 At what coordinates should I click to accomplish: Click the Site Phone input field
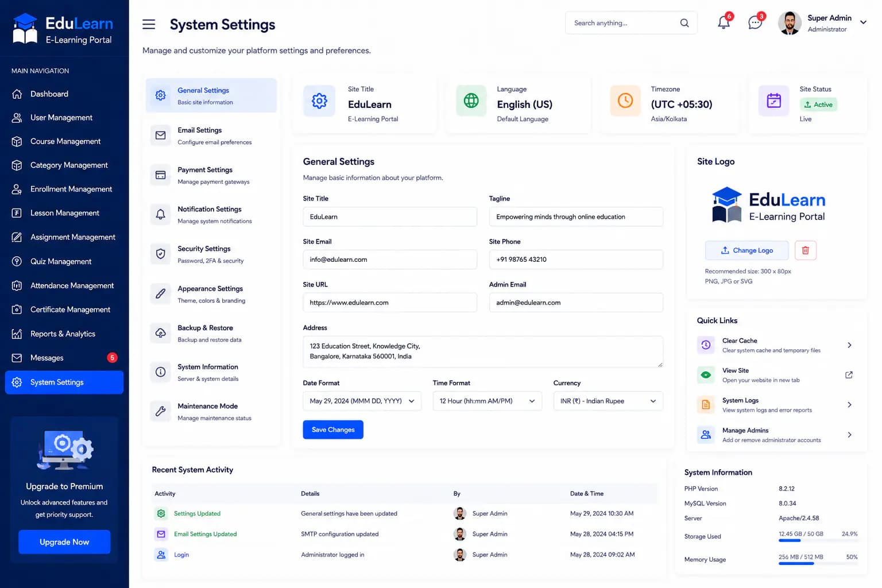point(576,260)
